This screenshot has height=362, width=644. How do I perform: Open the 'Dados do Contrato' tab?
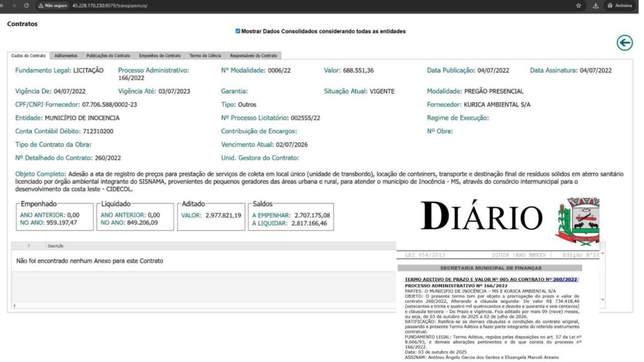click(28, 55)
